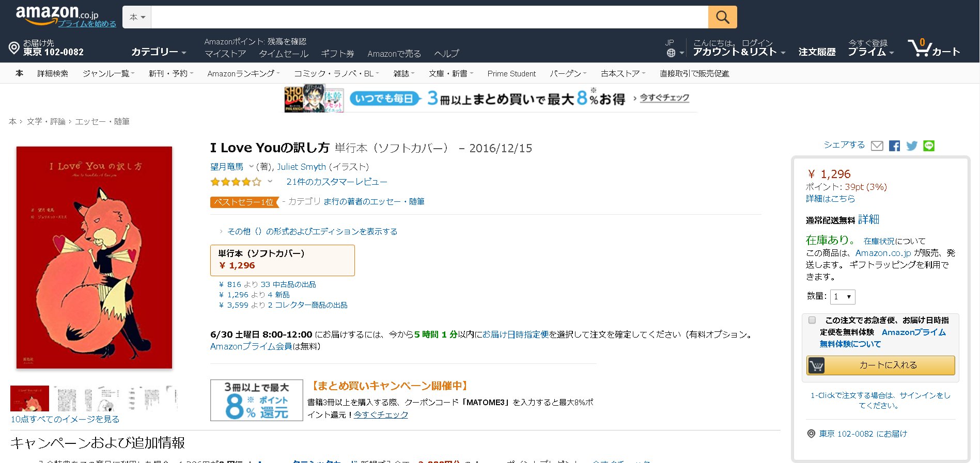The width and height of the screenshot is (980, 463).
Task: Click 4 新品 offers link
Action: pos(278,295)
